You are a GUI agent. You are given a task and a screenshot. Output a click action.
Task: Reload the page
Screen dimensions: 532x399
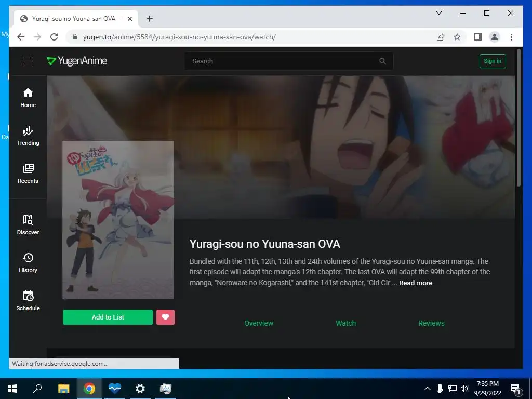point(54,37)
